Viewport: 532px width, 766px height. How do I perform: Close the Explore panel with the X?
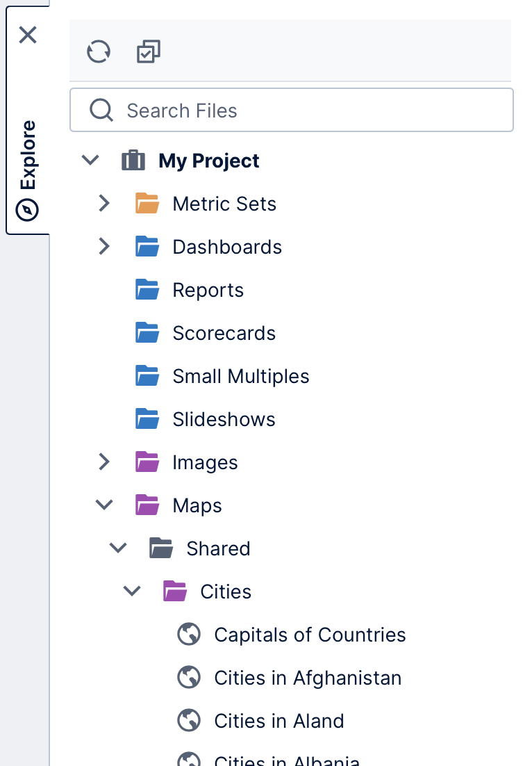click(x=27, y=34)
